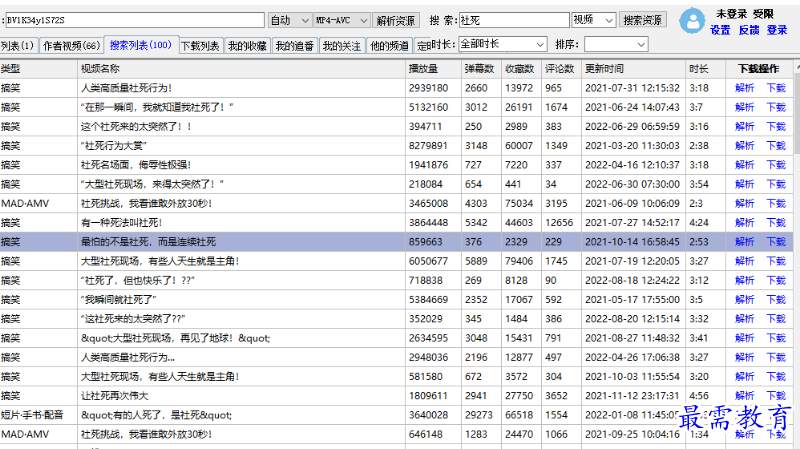This screenshot has height=449, width=800.
Task: Open the 我的追番 tab
Action: click(x=294, y=46)
